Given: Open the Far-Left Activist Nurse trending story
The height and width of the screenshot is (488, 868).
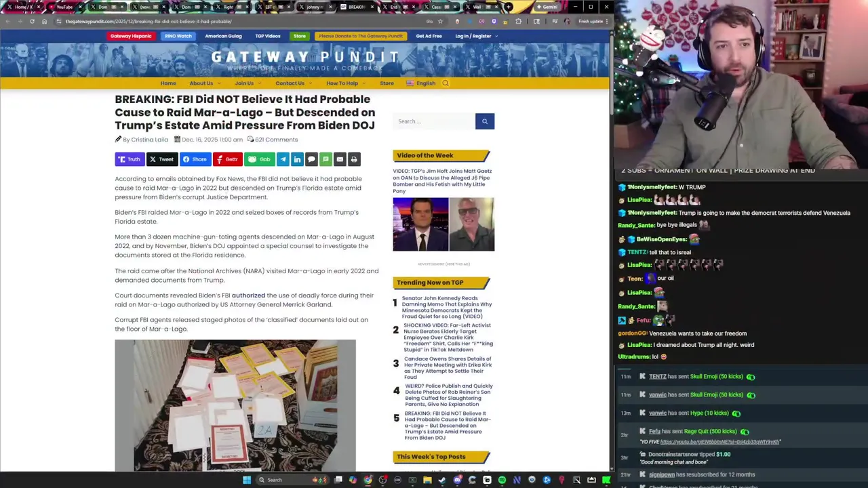Looking at the screenshot, I should [448, 337].
